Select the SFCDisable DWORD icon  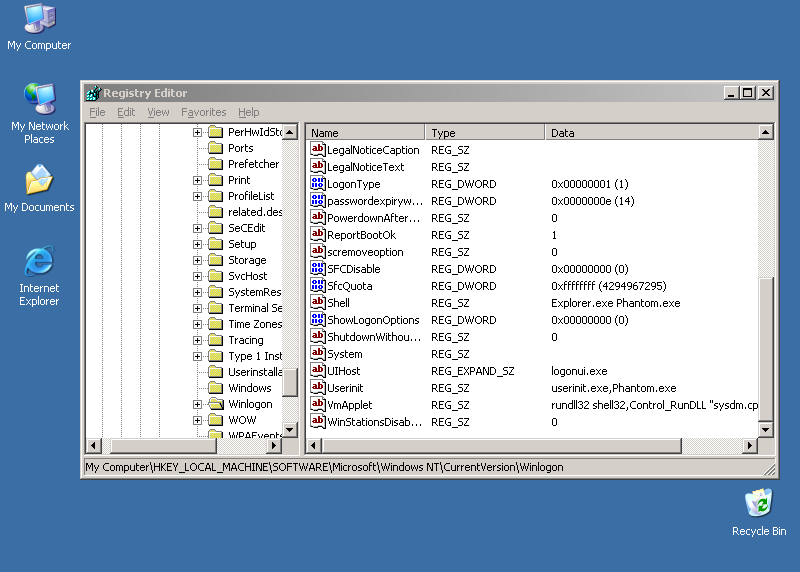tap(317, 268)
